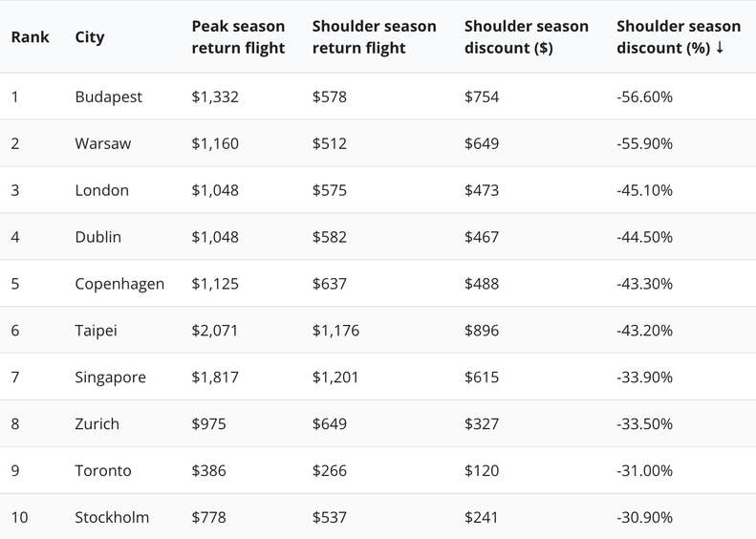
Task: Click the -56.60% discount cell
Action: pyautogui.click(x=645, y=97)
